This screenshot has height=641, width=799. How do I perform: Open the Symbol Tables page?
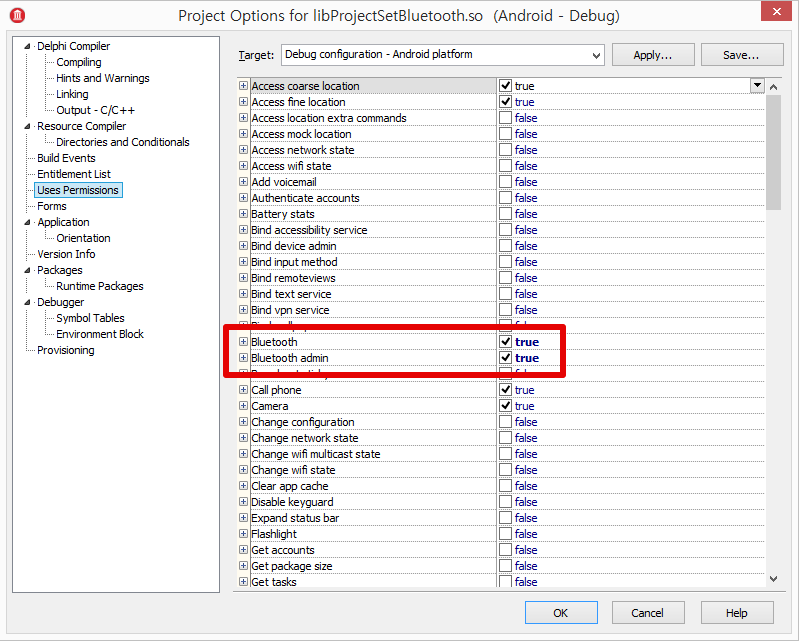click(90, 318)
